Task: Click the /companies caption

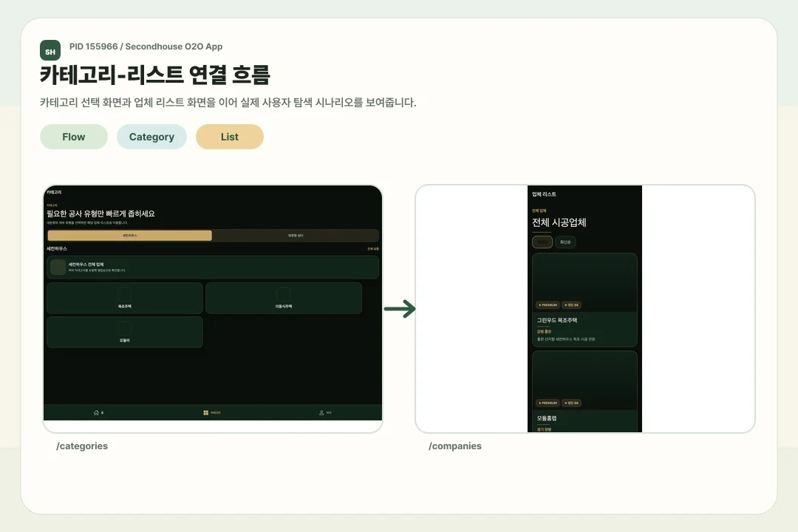Action: coord(455,446)
